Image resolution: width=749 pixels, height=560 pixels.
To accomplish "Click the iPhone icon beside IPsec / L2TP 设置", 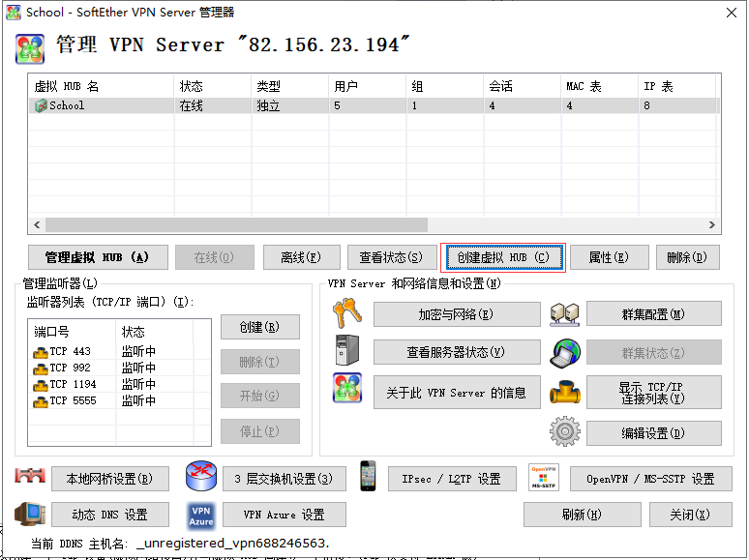I will [x=368, y=477].
